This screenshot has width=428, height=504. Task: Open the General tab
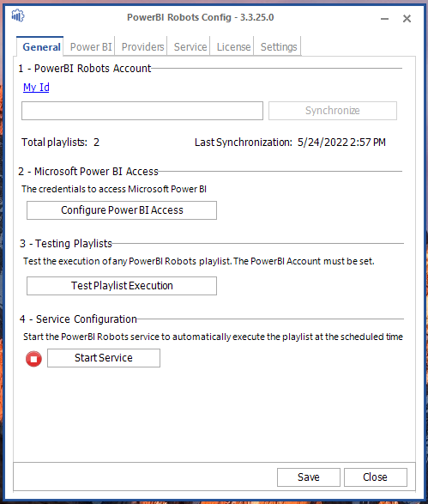click(x=41, y=47)
